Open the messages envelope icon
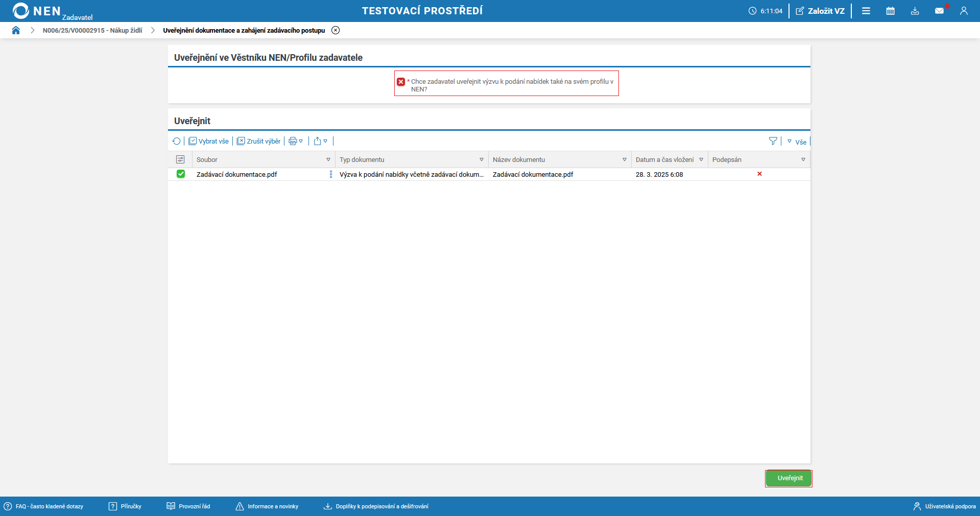Viewport: 980px width, 516px height. pyautogui.click(x=939, y=11)
